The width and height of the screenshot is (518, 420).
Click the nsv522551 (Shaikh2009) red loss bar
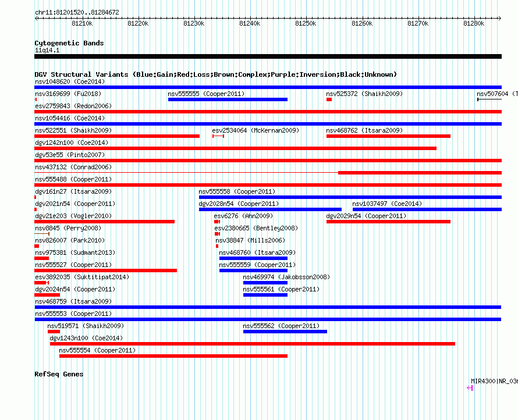[x=117, y=136]
